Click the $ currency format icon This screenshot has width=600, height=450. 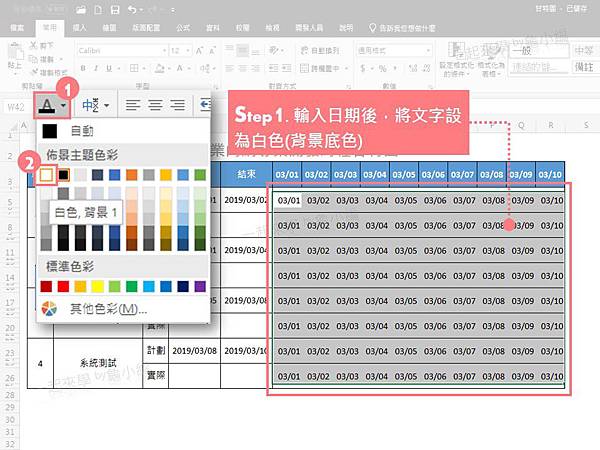pyautogui.click(x=363, y=68)
